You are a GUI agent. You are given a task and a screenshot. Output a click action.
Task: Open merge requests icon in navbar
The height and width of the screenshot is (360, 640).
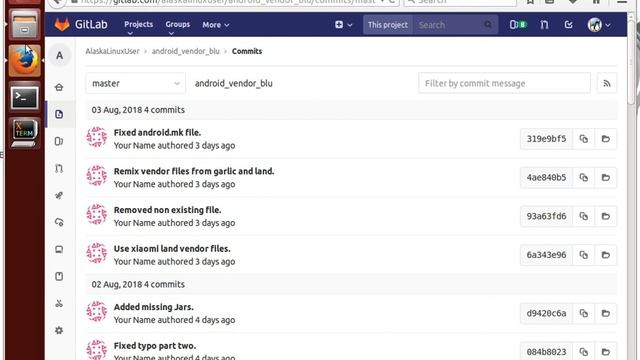[x=544, y=25]
